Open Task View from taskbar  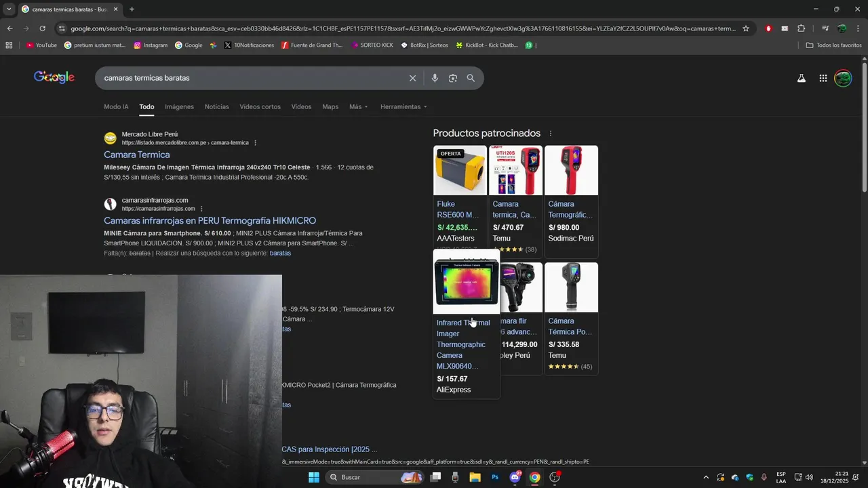tap(435, 477)
